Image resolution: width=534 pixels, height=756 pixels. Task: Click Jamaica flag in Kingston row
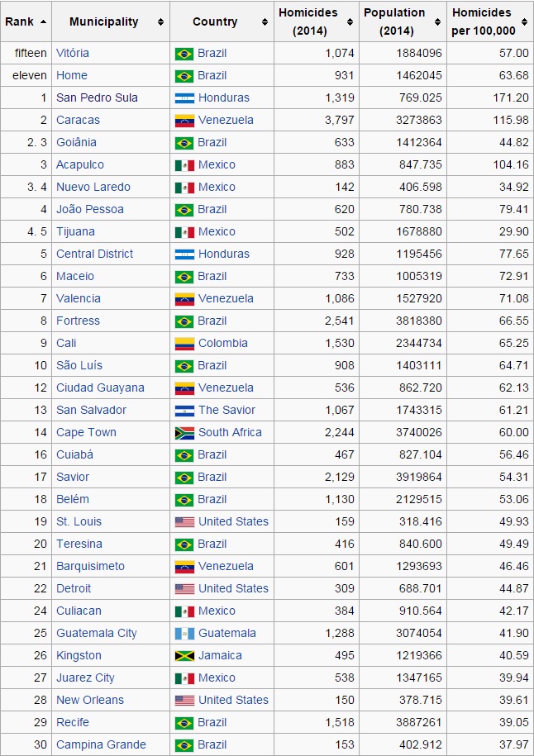185,656
